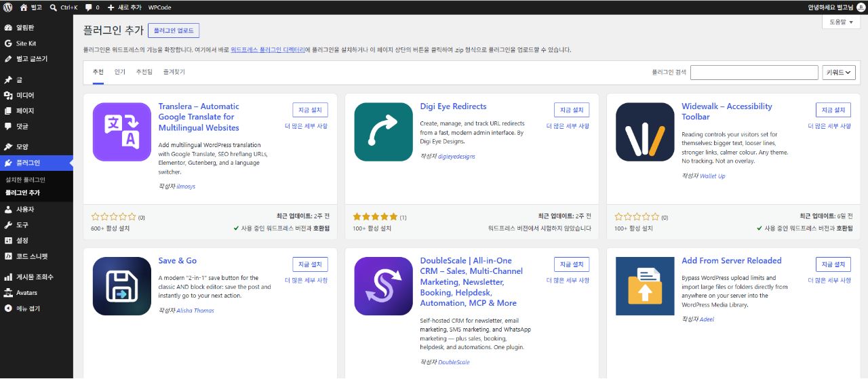Install Translera with 지금 설치
The image size is (868, 379).
[310, 110]
